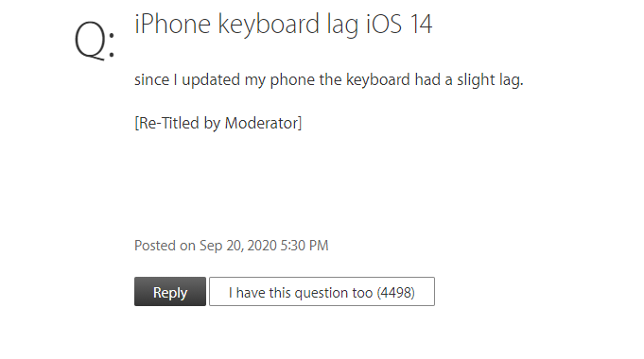Click "slight lag" in the question body

(x=490, y=79)
